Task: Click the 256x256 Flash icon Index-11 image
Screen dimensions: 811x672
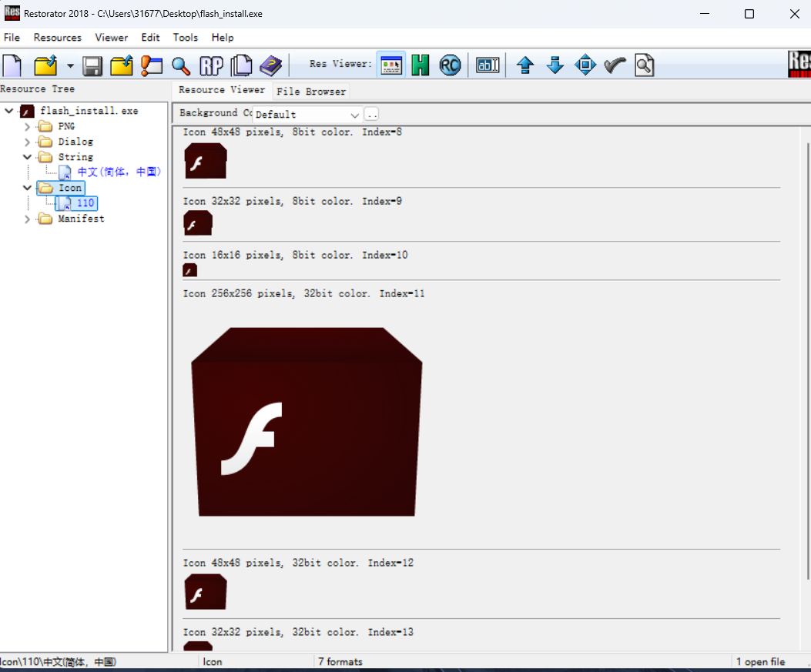Action: pos(307,422)
